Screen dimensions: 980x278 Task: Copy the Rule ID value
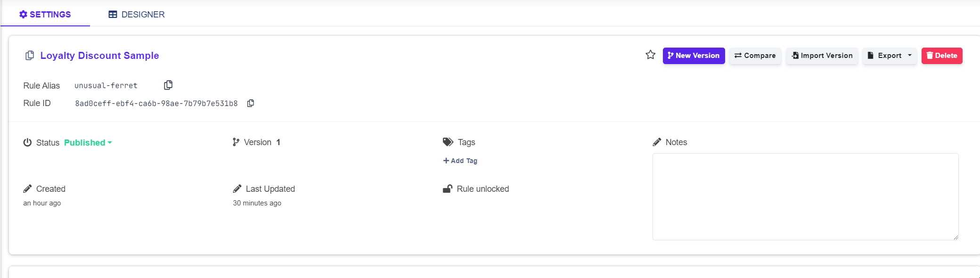click(251, 103)
